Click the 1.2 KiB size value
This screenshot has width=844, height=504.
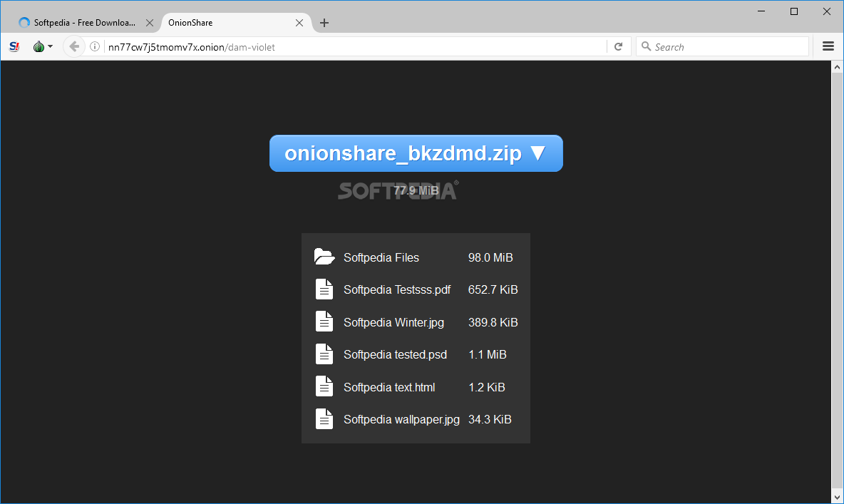click(487, 387)
